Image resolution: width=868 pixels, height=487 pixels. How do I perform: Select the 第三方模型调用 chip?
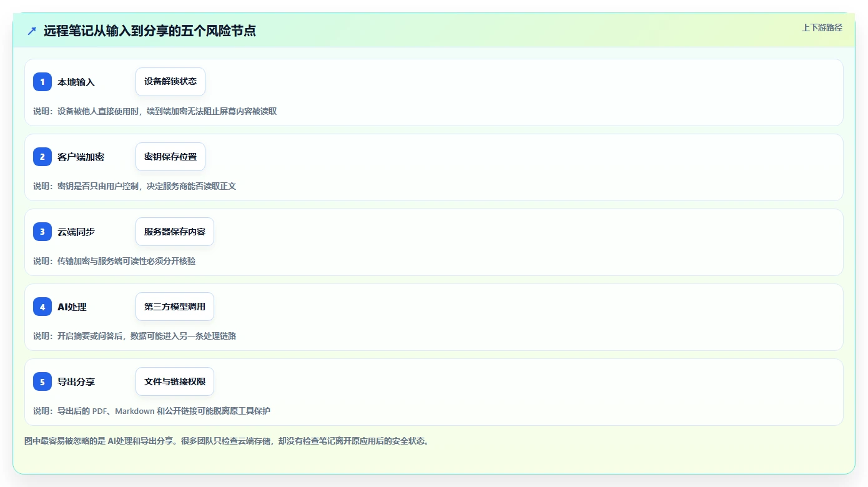[x=175, y=307]
